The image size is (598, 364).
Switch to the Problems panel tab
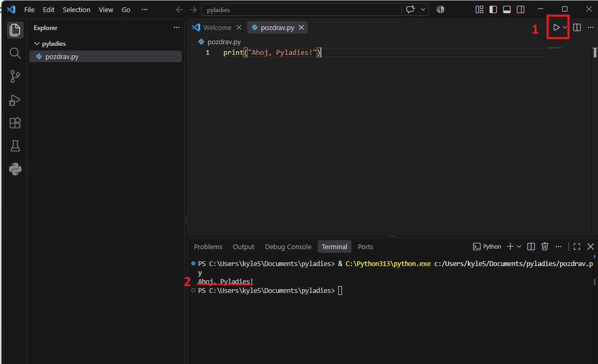point(208,247)
